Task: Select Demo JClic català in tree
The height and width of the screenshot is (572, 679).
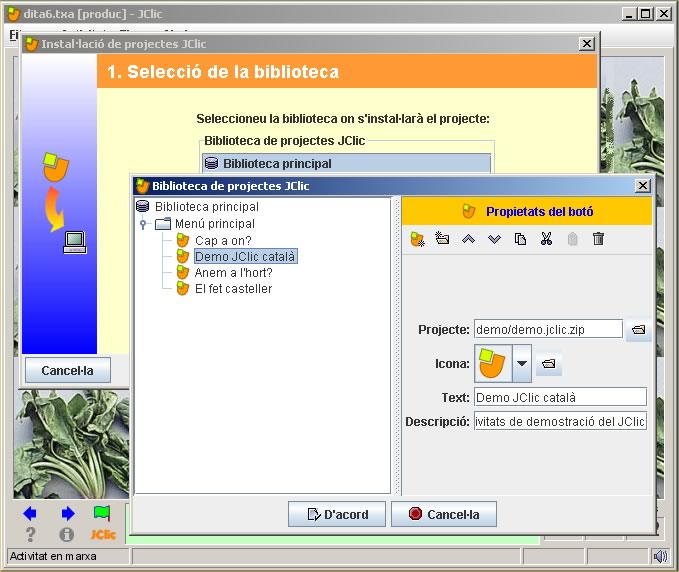Action: [245, 256]
